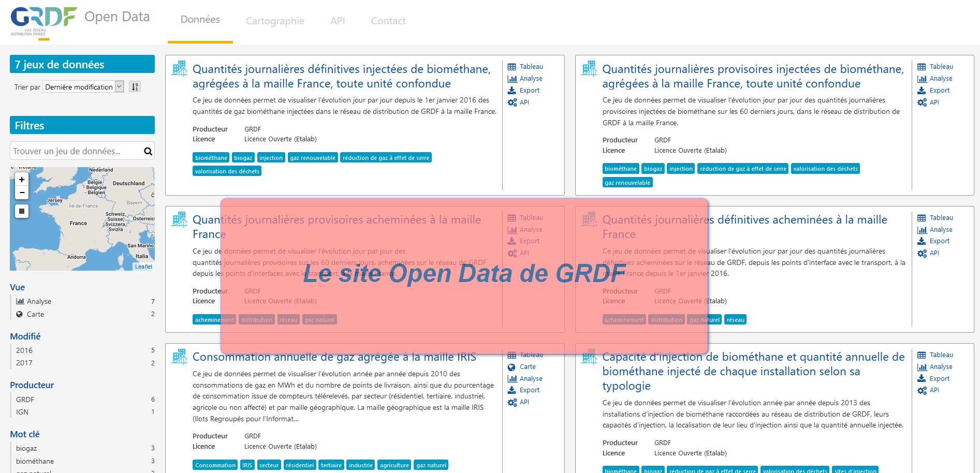Click the 'gaz renouvelable' tag on first dataset
This screenshot has width=980, height=473.
pyautogui.click(x=313, y=158)
